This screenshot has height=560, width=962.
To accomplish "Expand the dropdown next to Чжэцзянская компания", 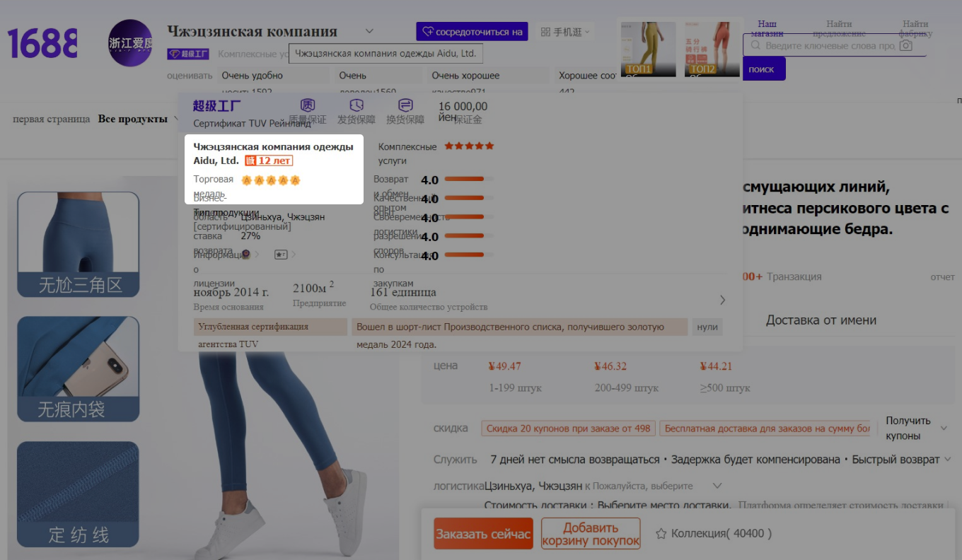I will (x=369, y=31).
